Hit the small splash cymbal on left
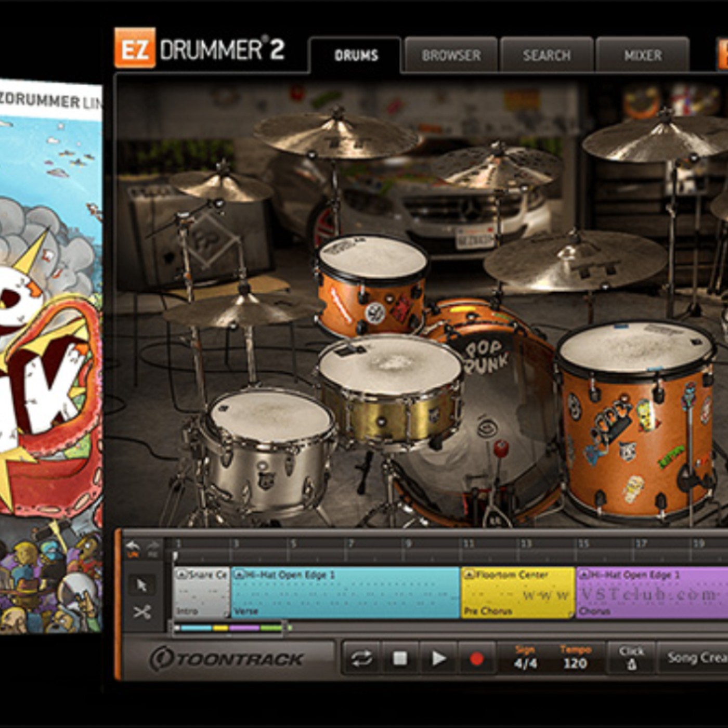 pyautogui.click(x=221, y=185)
